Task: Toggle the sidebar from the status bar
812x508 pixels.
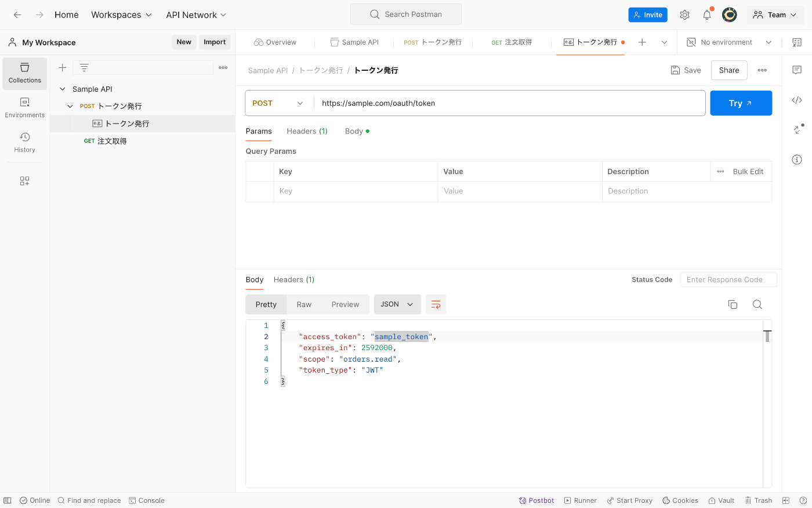Action: point(8,500)
